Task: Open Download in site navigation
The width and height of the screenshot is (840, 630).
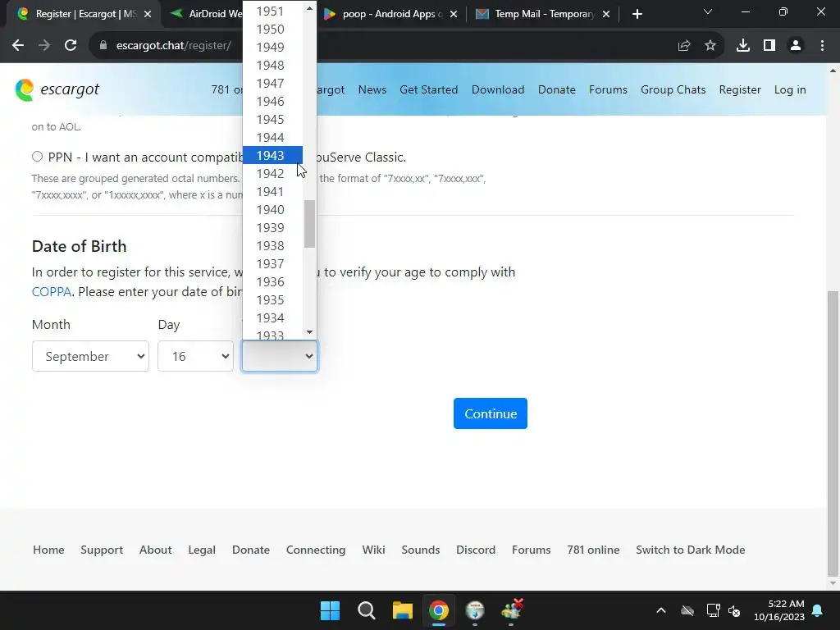Action: tap(498, 90)
